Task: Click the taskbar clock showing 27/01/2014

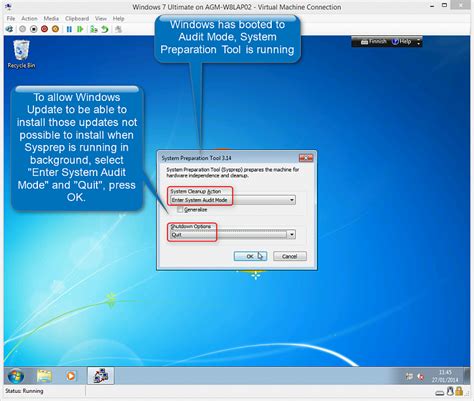Action: (x=445, y=376)
